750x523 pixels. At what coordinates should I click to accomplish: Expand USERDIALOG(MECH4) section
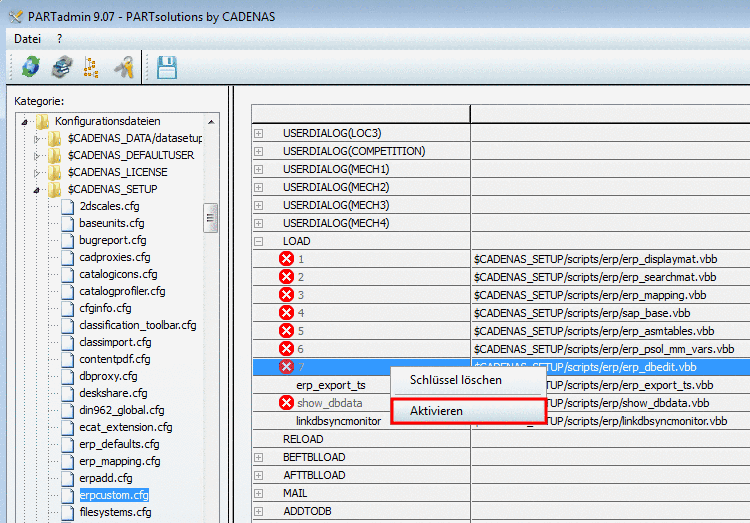pyautogui.click(x=259, y=223)
